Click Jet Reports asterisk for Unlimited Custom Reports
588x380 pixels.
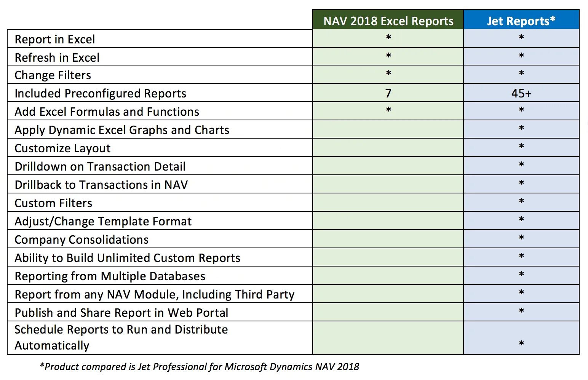tap(521, 256)
